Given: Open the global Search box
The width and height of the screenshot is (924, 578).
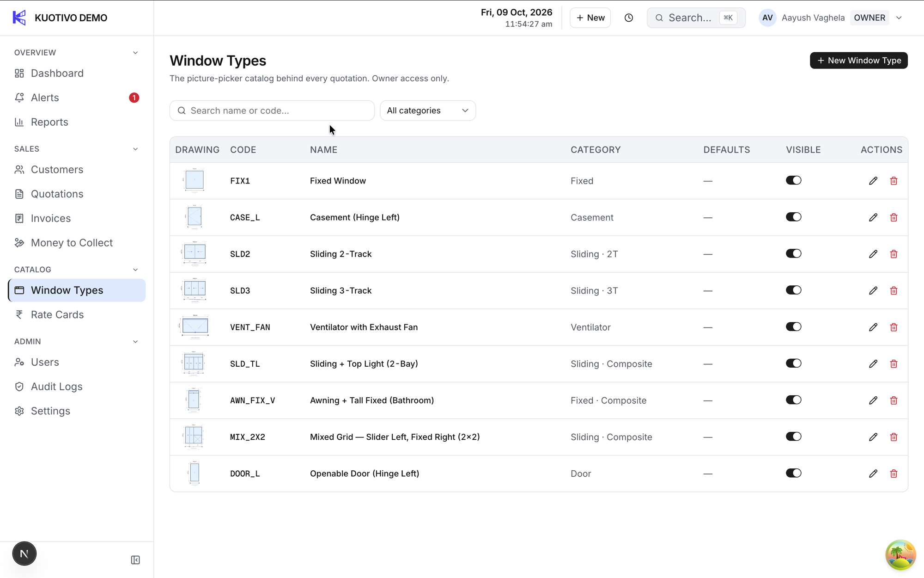Looking at the screenshot, I should coord(696,18).
